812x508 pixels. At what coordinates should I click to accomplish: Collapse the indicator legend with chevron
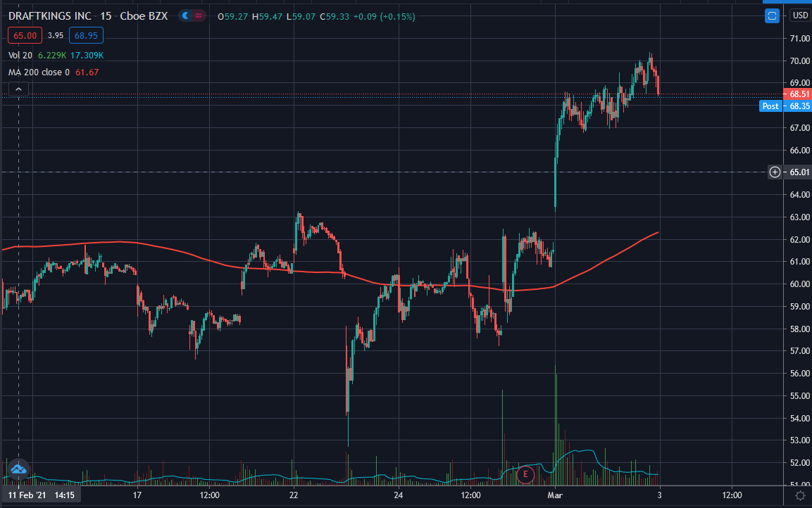[18, 89]
